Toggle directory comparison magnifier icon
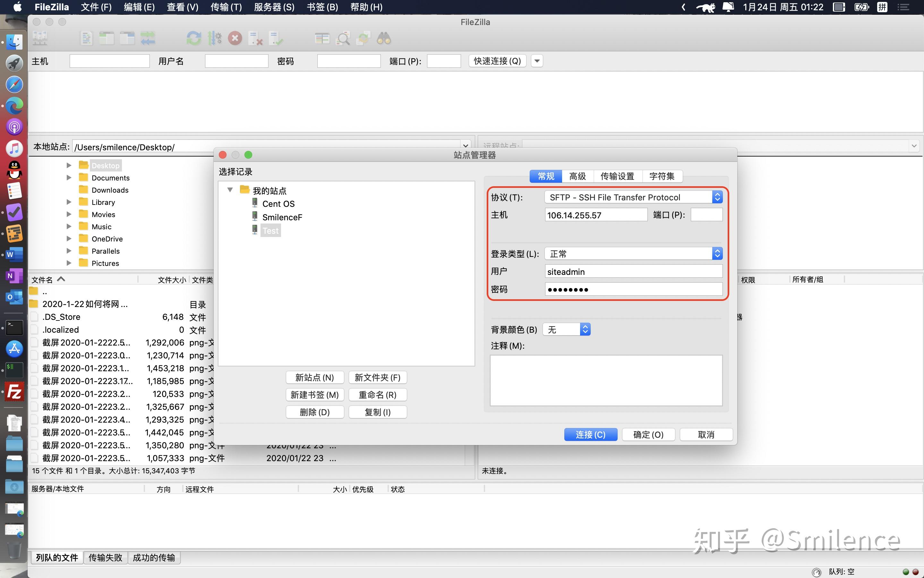Viewport: 924px width, 578px height. tap(343, 38)
